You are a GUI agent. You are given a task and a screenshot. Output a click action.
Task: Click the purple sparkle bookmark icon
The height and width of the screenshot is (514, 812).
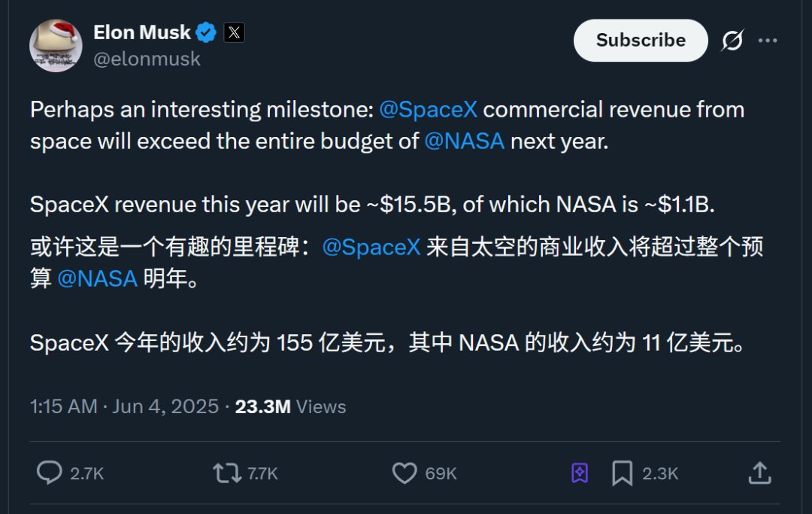pyautogui.click(x=579, y=473)
